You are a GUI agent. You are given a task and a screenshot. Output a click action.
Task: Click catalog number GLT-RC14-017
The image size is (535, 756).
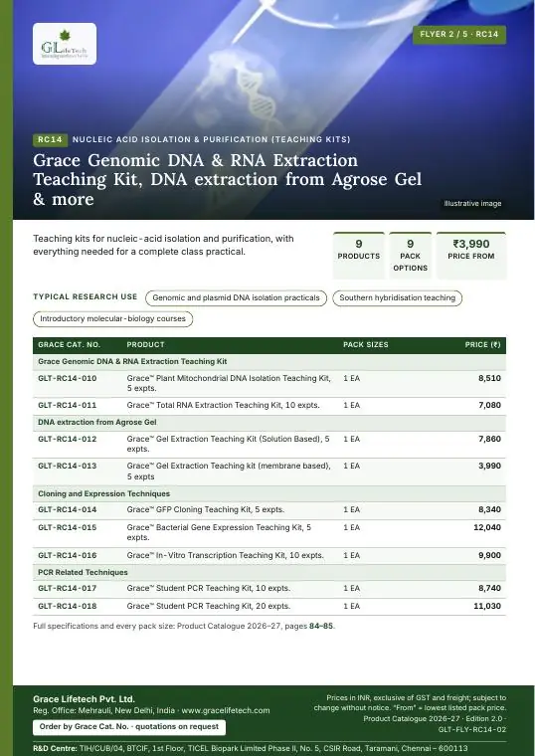(x=67, y=589)
